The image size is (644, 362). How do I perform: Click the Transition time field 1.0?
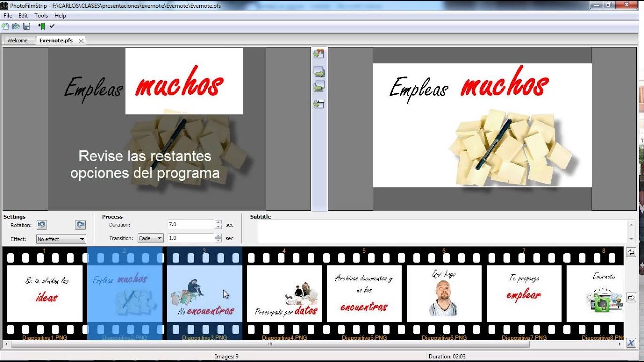[x=191, y=238]
